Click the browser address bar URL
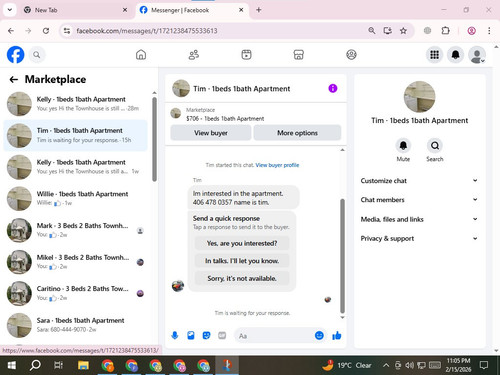Image resolution: width=500 pixels, height=375 pixels. [x=147, y=31]
